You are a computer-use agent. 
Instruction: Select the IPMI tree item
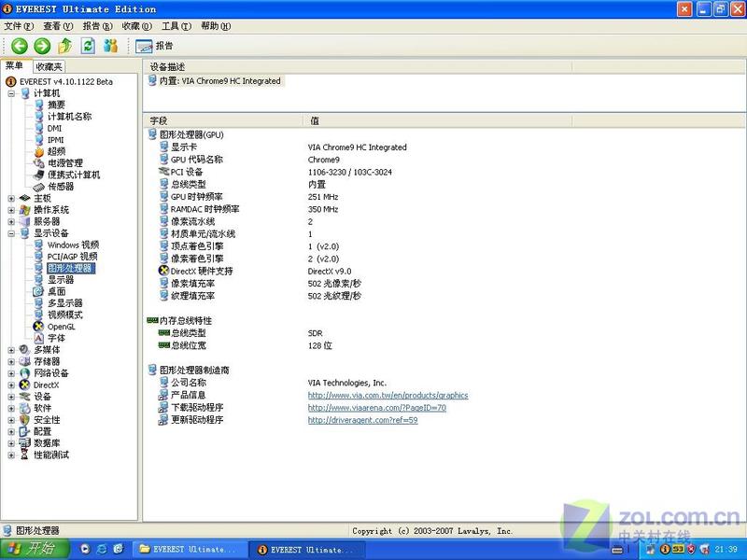[55, 140]
